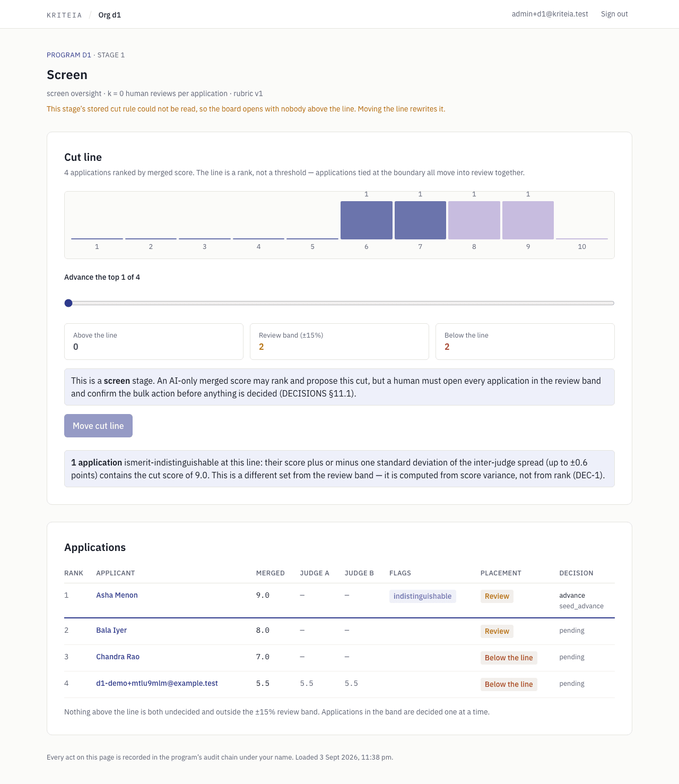Click the Move cut line button
Image resolution: width=679 pixels, height=784 pixels.
[x=98, y=426]
